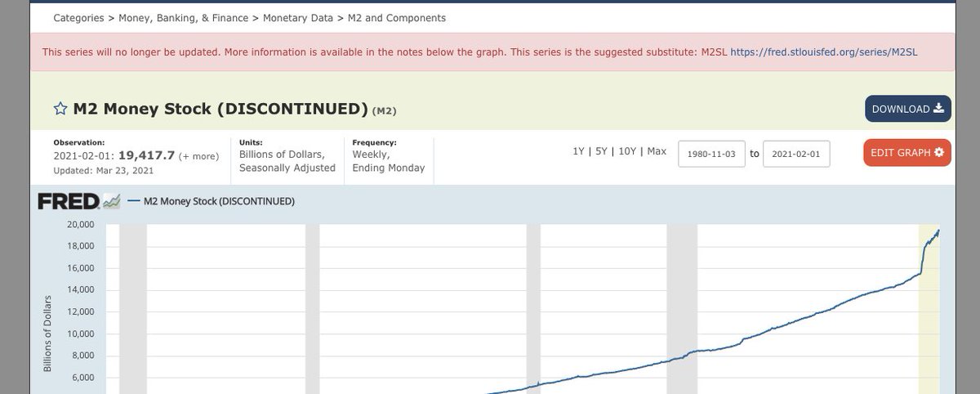Image resolution: width=980 pixels, height=394 pixels.
Task: Click the Billions of Dollars, Seasonally Adjusted units
Action: 287,160
